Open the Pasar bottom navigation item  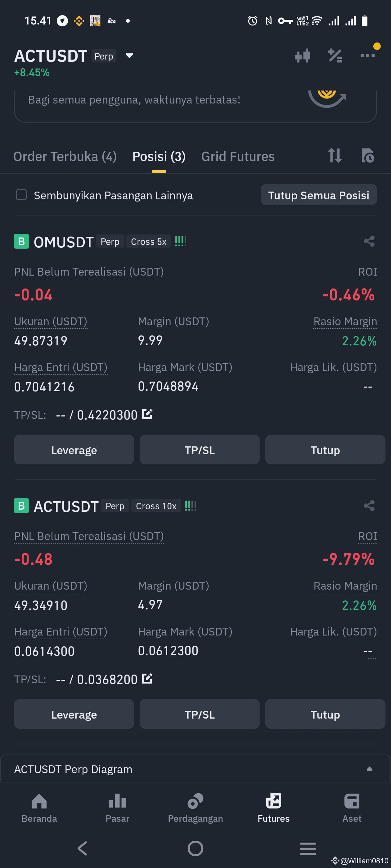coord(117,808)
